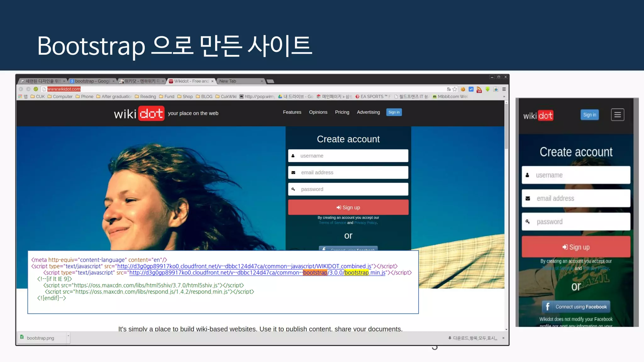Open the apps grid shortcut in bookmarks bar
This screenshot has height=362, width=644.
pos(20,96)
